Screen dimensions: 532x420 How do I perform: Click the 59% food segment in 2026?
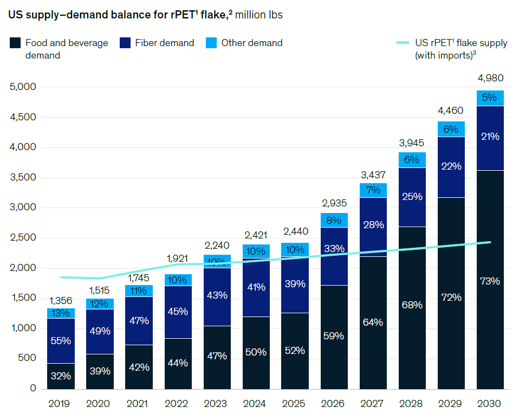(x=334, y=336)
